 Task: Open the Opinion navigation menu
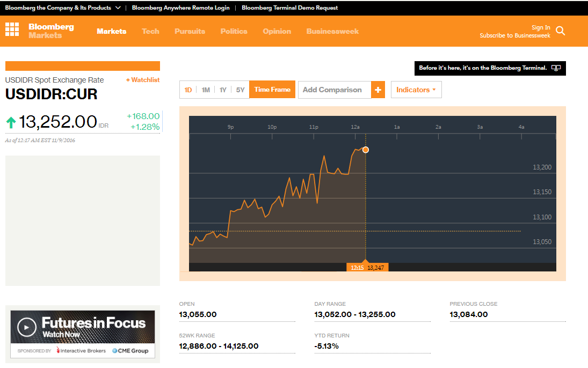[x=277, y=31]
